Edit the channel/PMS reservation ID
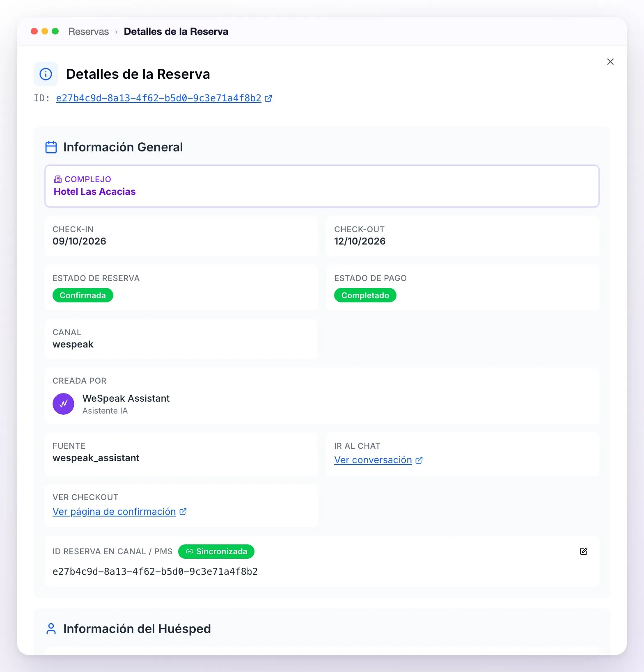This screenshot has width=644, height=672. (584, 551)
